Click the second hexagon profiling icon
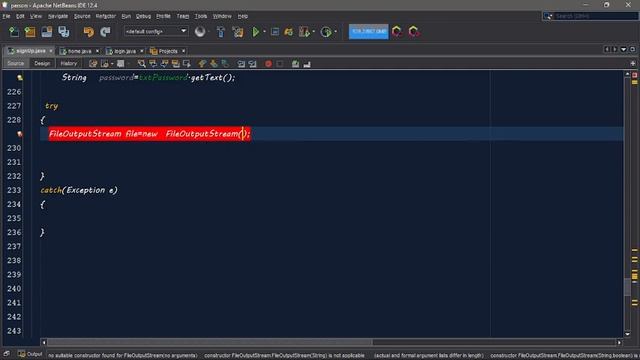 click(413, 31)
